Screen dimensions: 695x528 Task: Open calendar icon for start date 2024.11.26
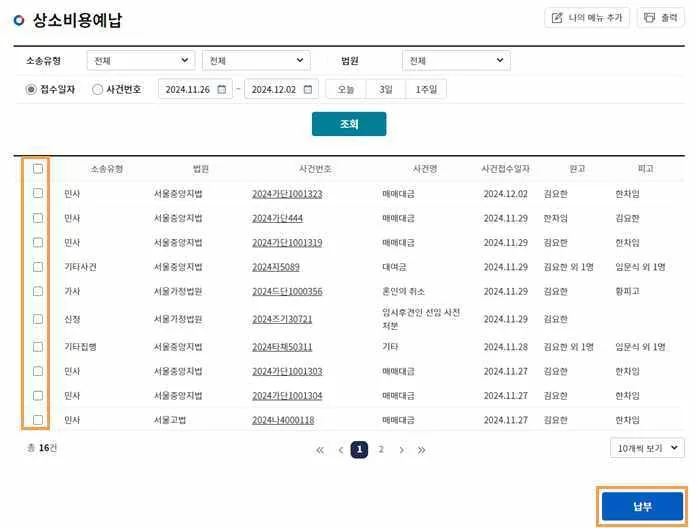pos(222,90)
